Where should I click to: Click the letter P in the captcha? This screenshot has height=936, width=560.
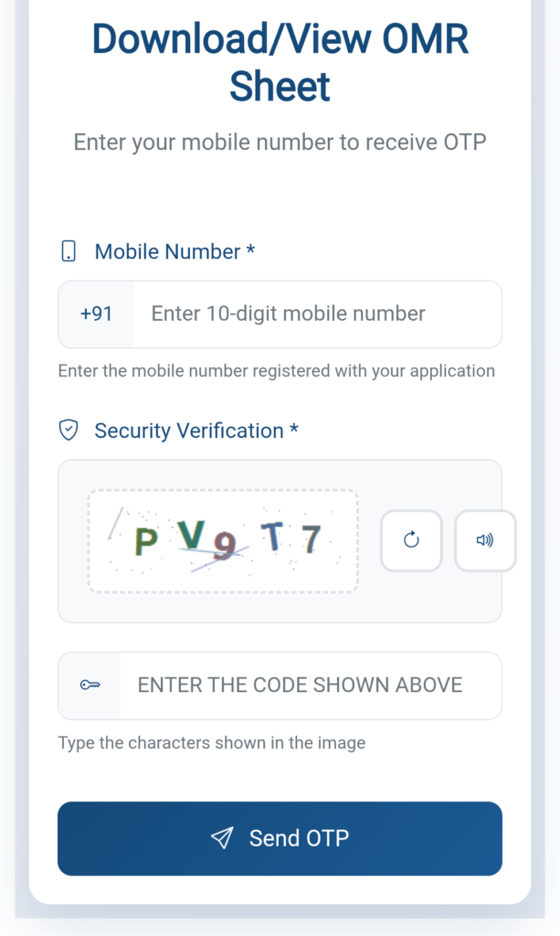(x=145, y=542)
